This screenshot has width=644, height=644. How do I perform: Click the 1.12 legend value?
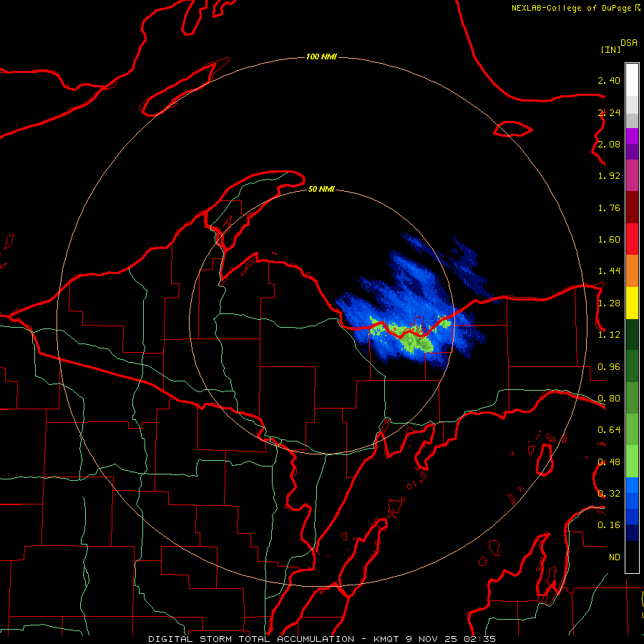609,335
